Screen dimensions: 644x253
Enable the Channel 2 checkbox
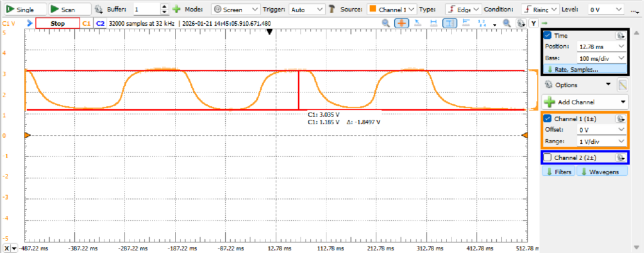pyautogui.click(x=548, y=158)
